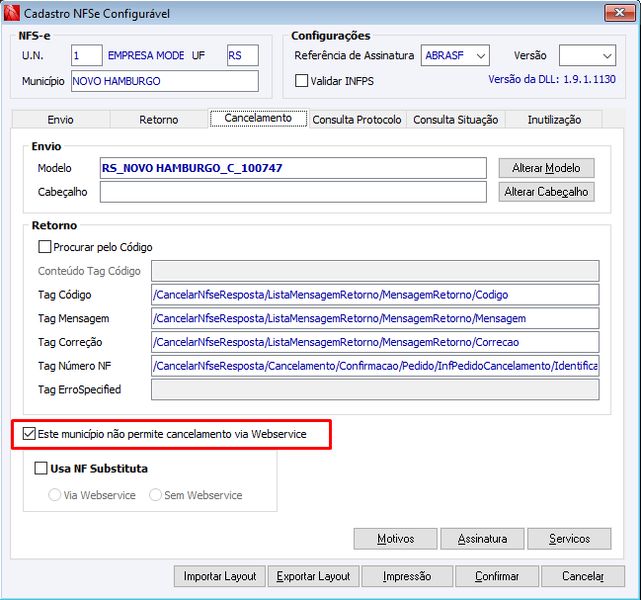This screenshot has width=641, height=600.
Task: Select the Cancelamento tab
Action: [x=258, y=118]
